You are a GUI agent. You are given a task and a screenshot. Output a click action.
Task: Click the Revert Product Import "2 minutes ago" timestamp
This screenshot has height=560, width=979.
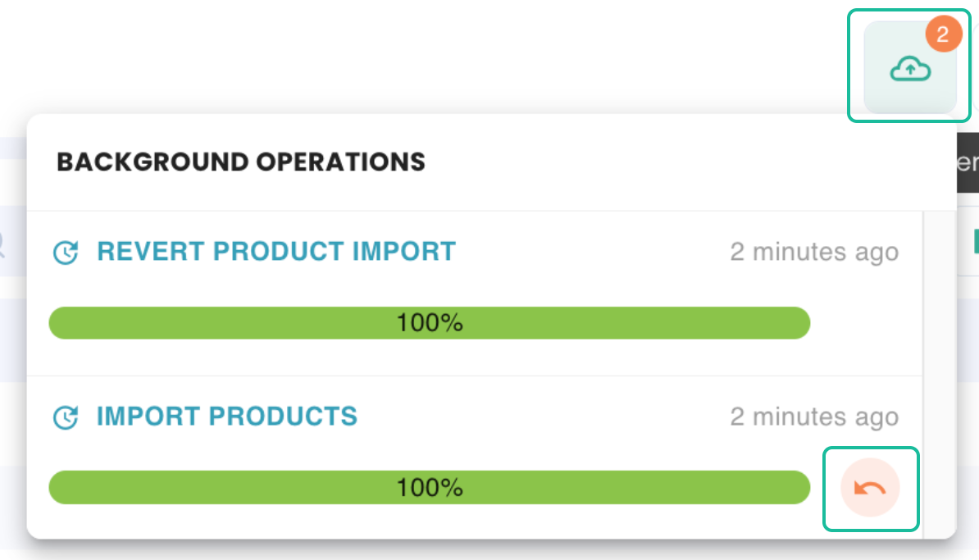(x=813, y=253)
